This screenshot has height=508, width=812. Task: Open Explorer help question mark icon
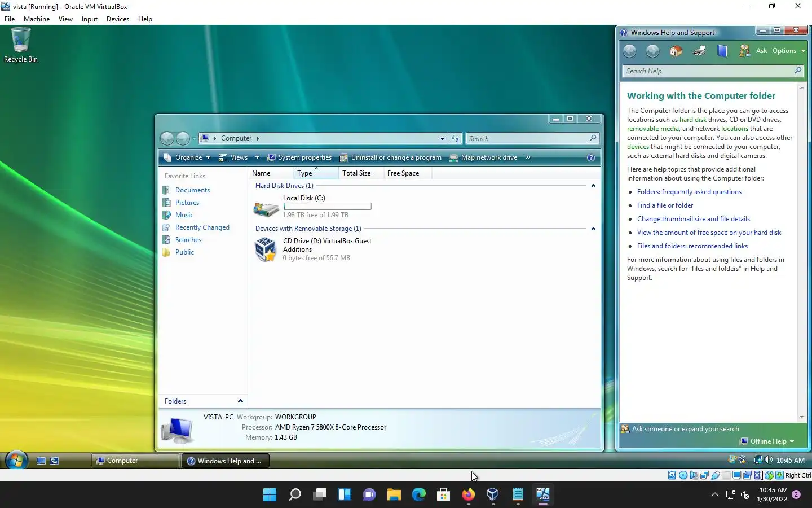click(590, 157)
